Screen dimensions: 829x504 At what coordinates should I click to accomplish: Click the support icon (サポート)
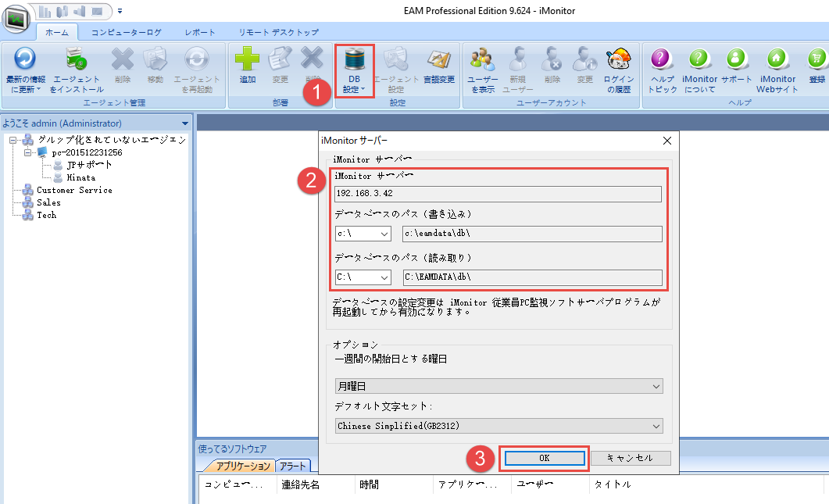coord(735,59)
